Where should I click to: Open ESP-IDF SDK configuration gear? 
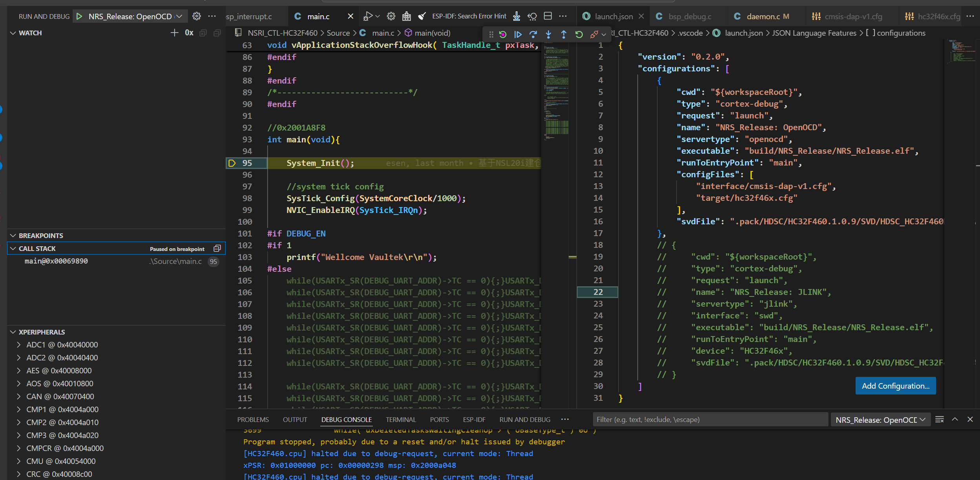(x=391, y=16)
